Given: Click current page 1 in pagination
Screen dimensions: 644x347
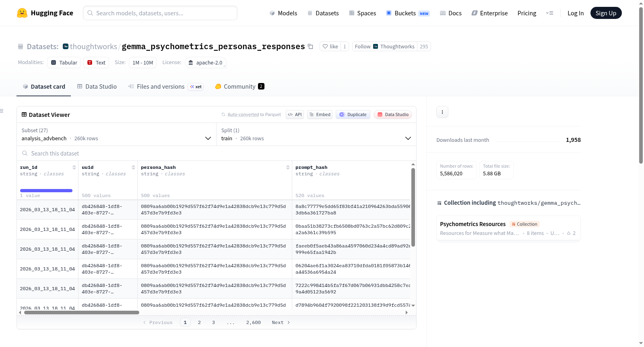Looking at the screenshot, I should point(185,322).
